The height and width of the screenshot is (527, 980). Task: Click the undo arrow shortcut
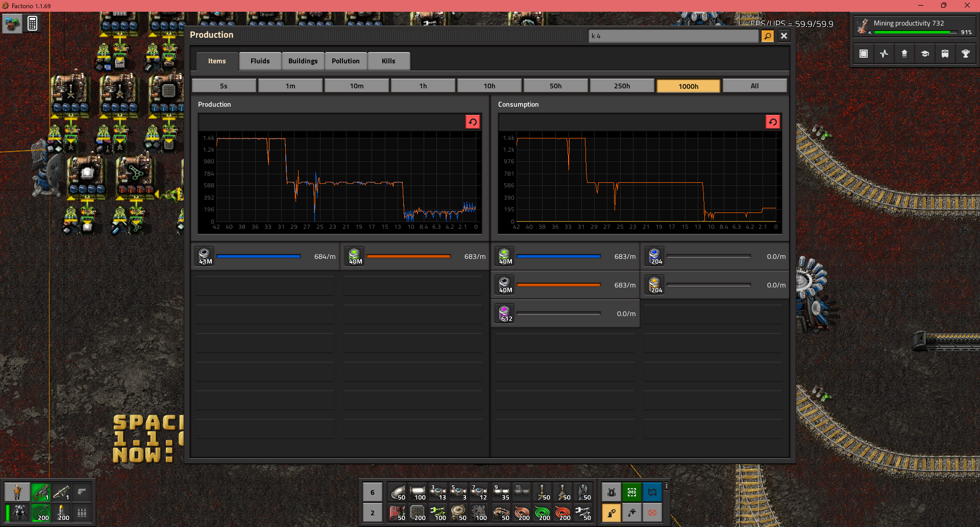632,512
